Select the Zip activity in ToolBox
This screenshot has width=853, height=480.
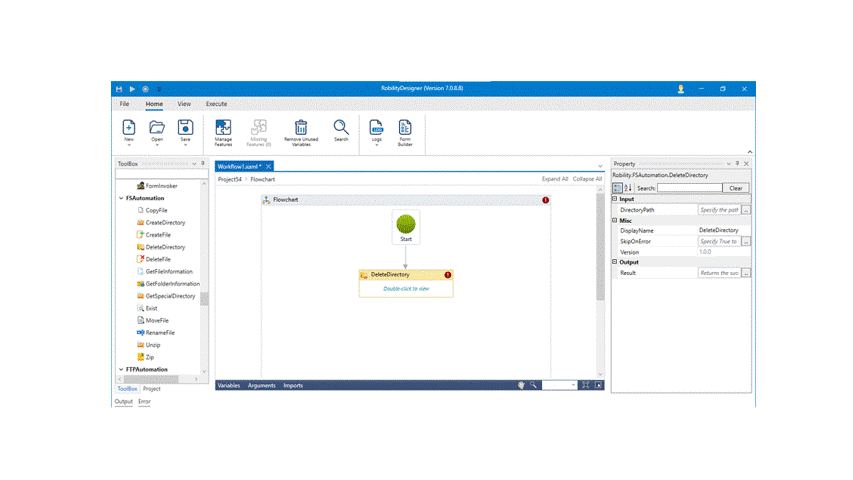point(152,356)
